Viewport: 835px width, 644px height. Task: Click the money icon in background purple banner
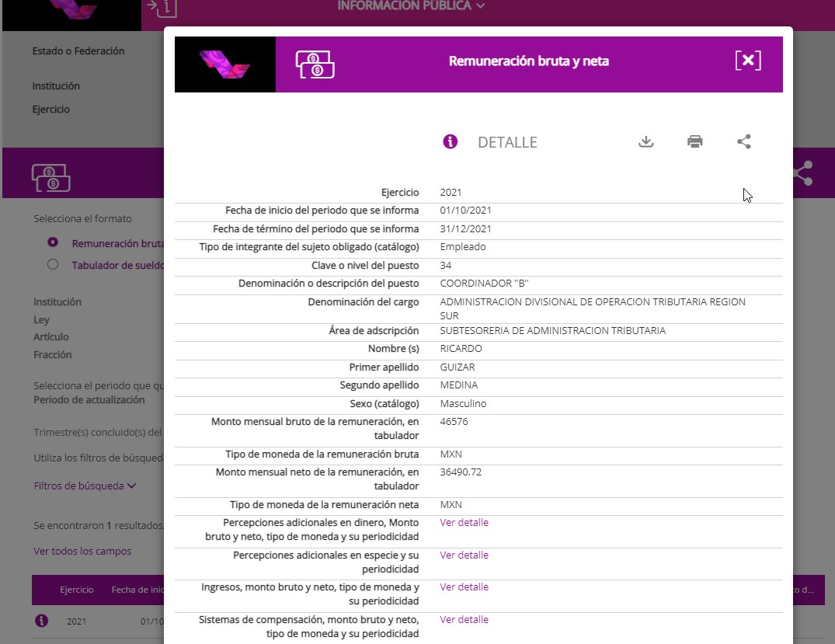pyautogui.click(x=51, y=177)
